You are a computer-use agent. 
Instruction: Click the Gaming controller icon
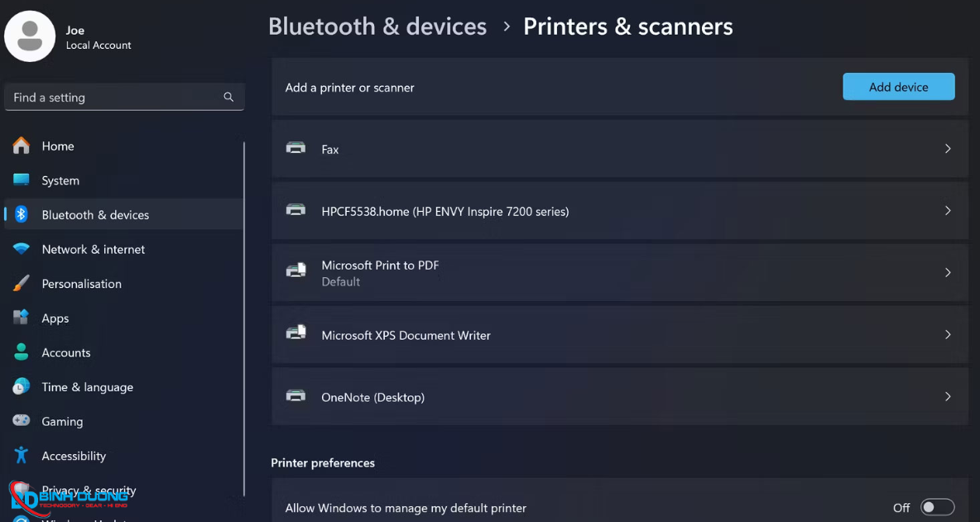pyautogui.click(x=22, y=421)
